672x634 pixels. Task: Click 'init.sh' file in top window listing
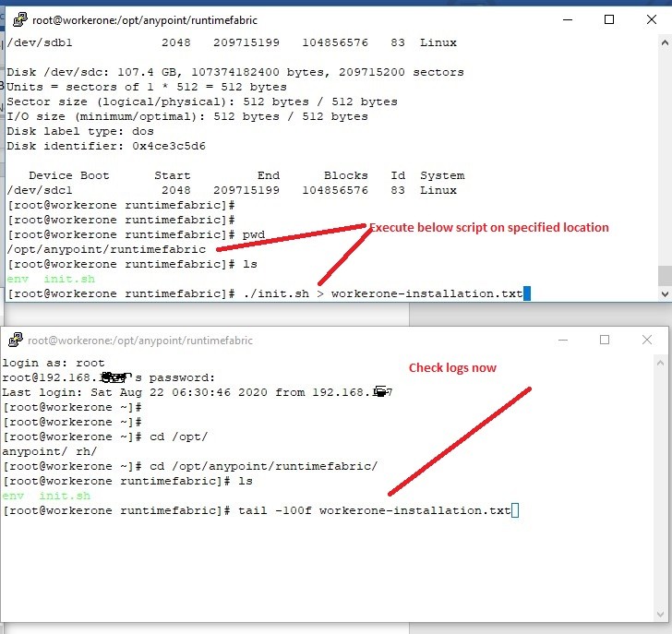[x=69, y=279]
